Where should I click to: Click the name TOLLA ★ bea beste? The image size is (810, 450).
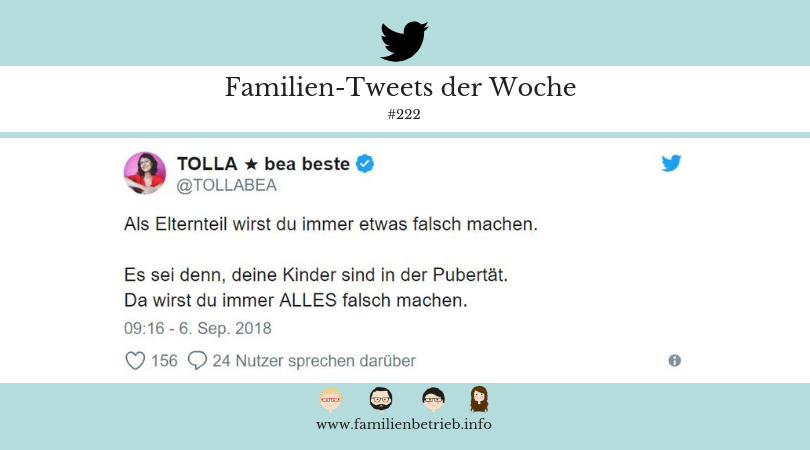click(263, 164)
